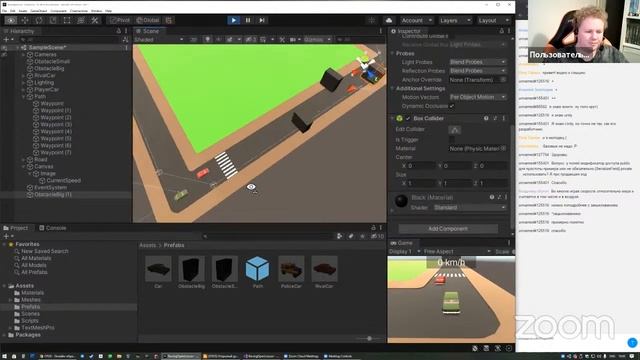
Task: Open the Window menu
Action: point(97,11)
